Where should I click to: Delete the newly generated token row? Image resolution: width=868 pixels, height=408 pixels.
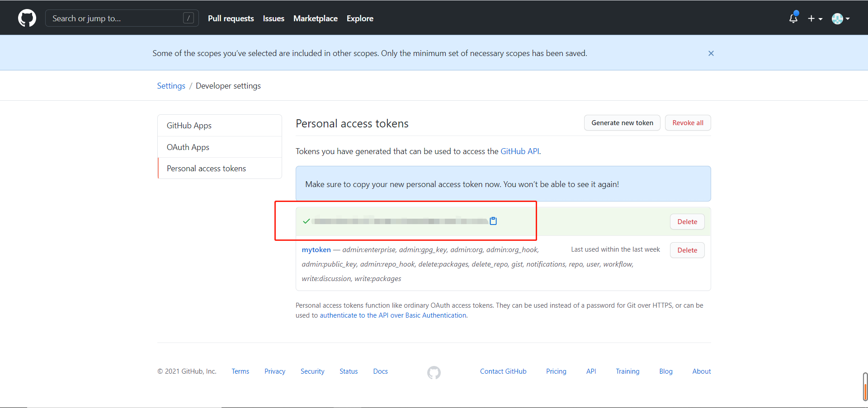[687, 221]
